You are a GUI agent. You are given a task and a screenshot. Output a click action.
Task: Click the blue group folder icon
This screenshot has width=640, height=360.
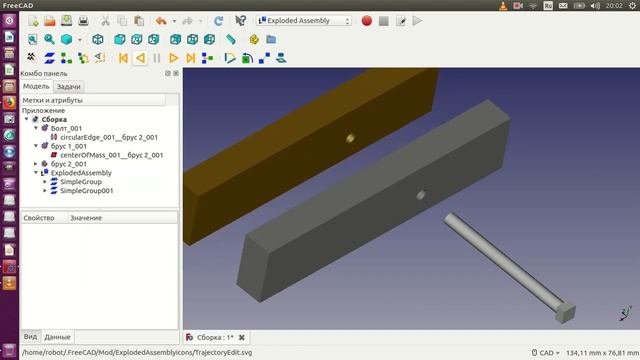point(271,40)
